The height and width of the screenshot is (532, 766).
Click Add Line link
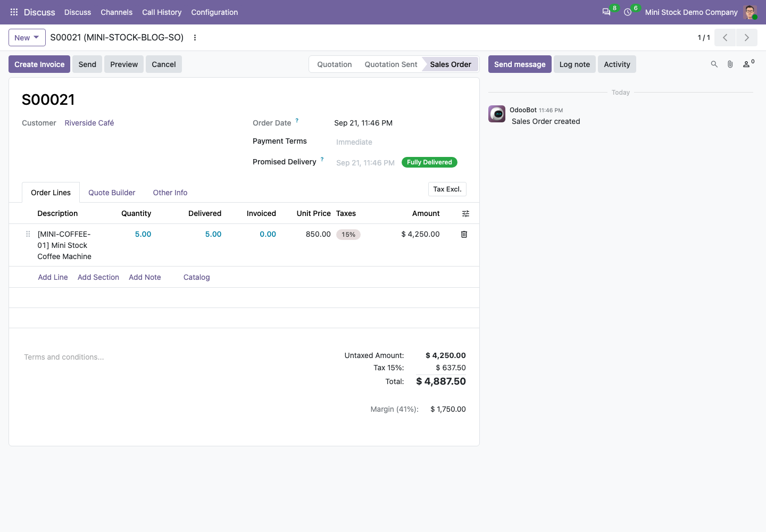(x=53, y=277)
